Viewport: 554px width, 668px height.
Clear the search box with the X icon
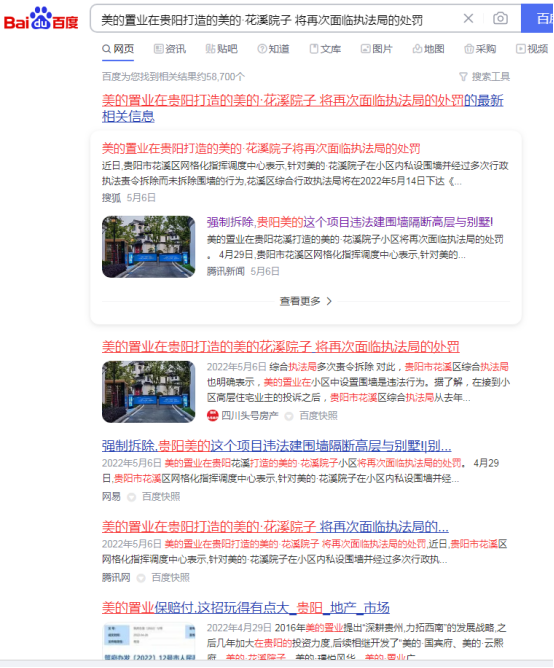click(x=468, y=18)
